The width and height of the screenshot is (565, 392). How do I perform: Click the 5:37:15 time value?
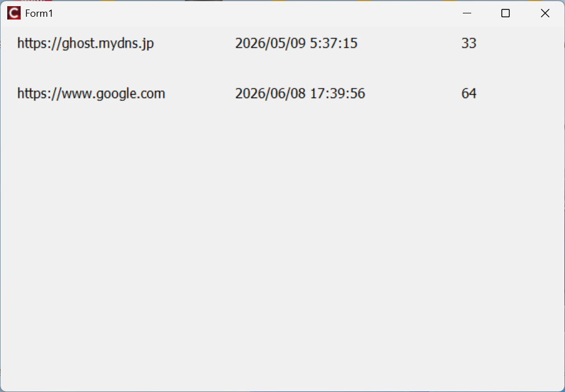(333, 43)
